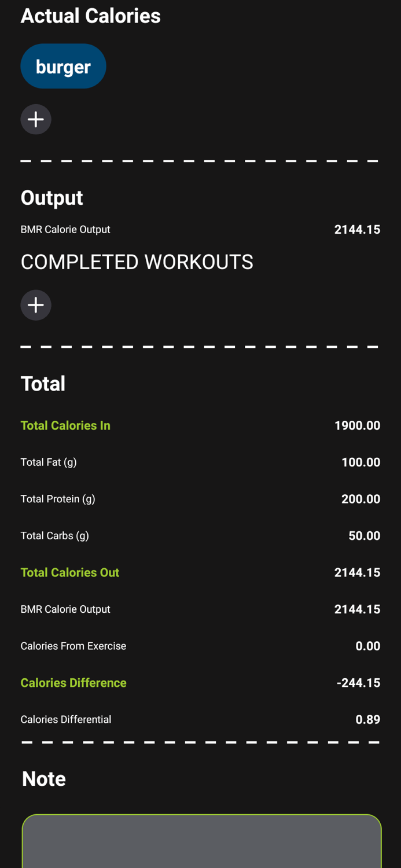This screenshot has width=401, height=868.
Task: Click the plus icon under Actual Calories
Action: (x=36, y=119)
